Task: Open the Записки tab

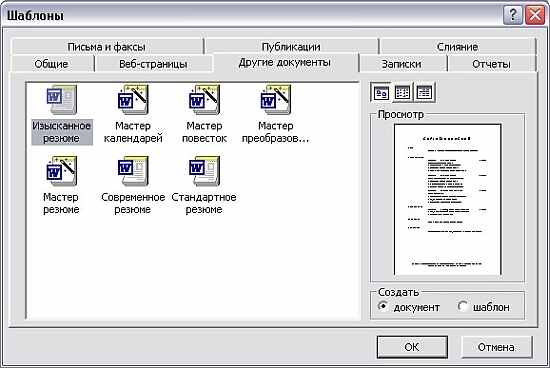Action: [402, 64]
